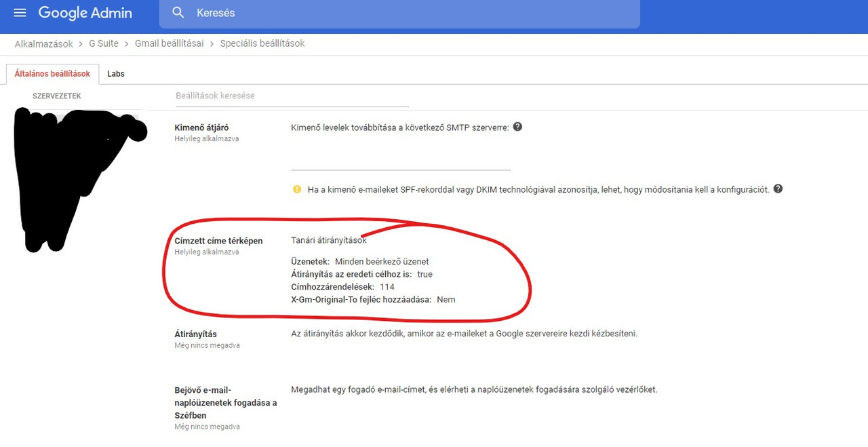Screen dimensions: 868x447
Task: Go to G Suite breadcrumb
Action: (x=104, y=43)
